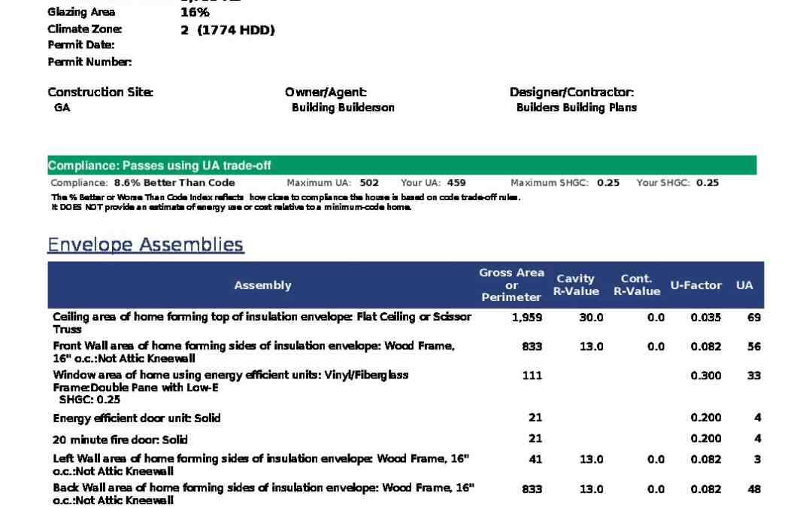Click the Permit Number label
The image size is (812, 508).
[89, 62]
